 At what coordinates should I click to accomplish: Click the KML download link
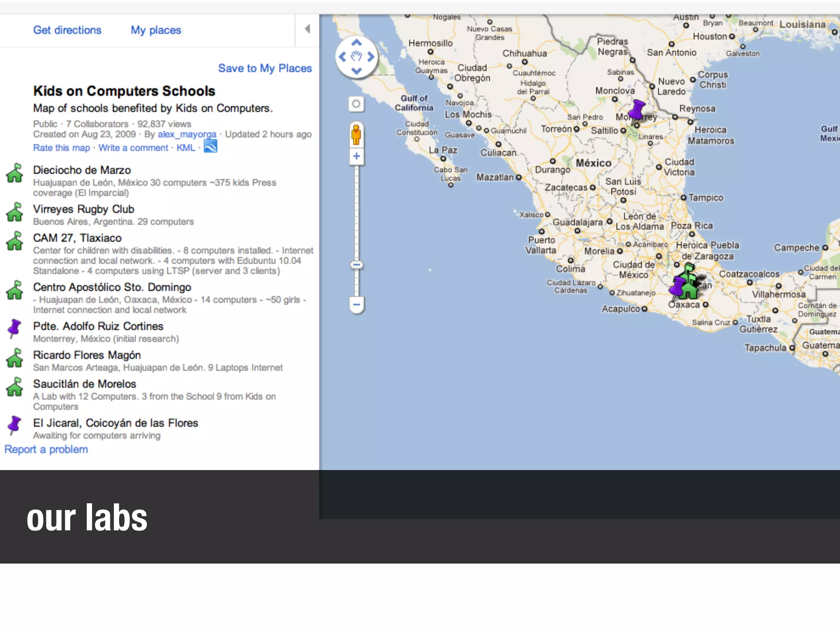[186, 148]
